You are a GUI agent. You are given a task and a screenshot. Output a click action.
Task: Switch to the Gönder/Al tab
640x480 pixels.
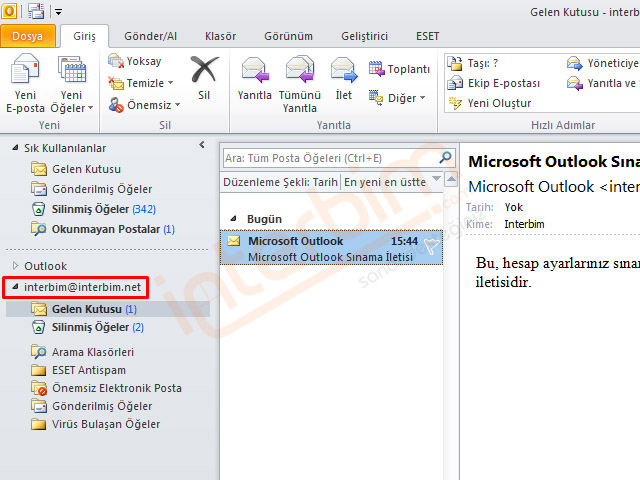[150, 36]
